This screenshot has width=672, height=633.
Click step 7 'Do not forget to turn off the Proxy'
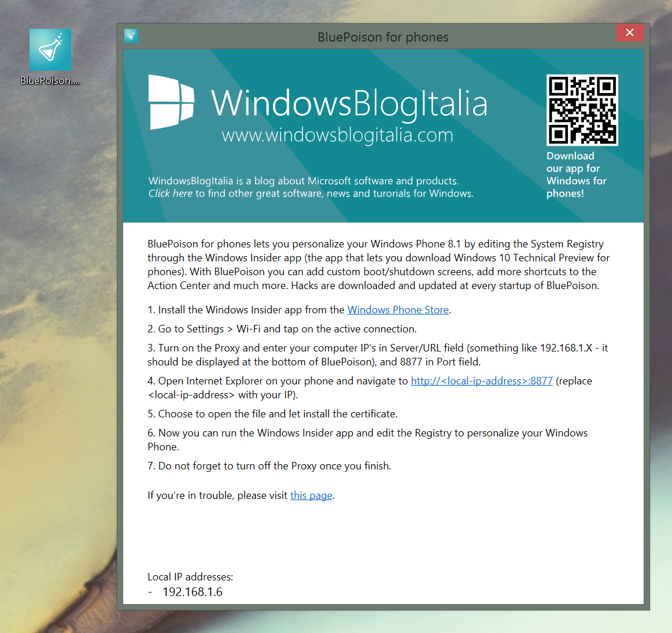[269, 466]
